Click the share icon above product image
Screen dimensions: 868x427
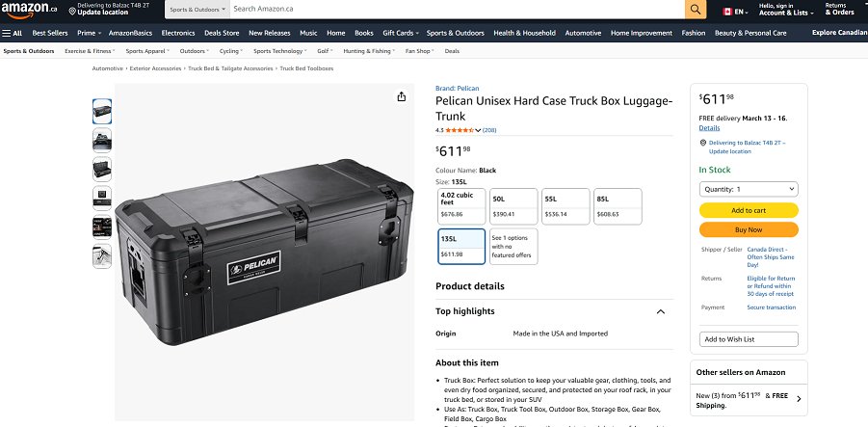coord(402,96)
